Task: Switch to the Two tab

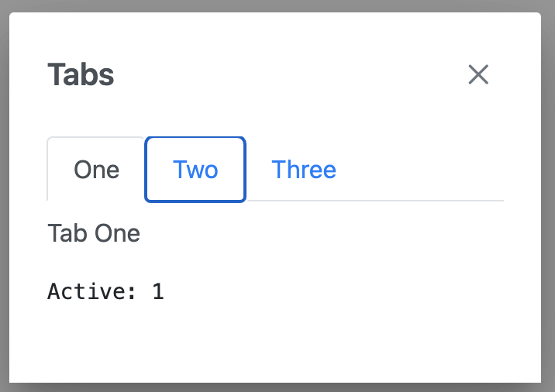Action: 195,170
